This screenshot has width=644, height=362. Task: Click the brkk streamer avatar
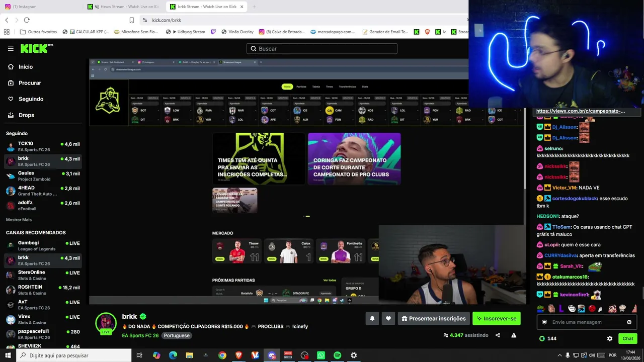click(x=106, y=323)
